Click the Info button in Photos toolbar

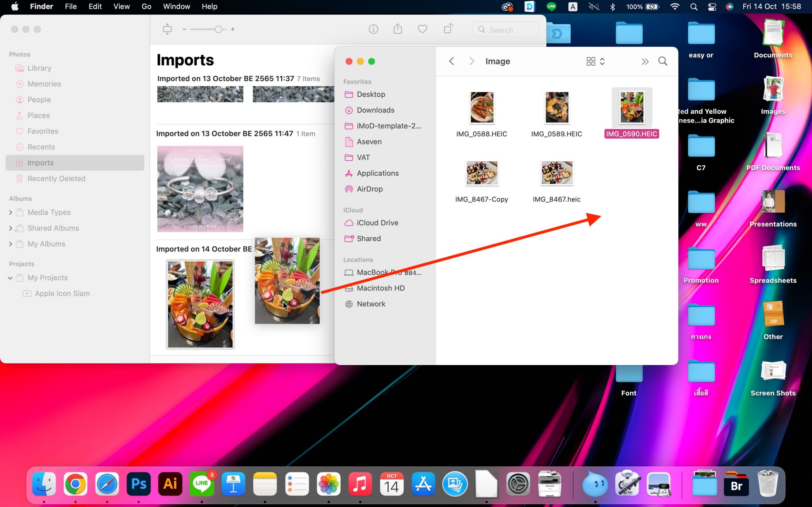373,29
